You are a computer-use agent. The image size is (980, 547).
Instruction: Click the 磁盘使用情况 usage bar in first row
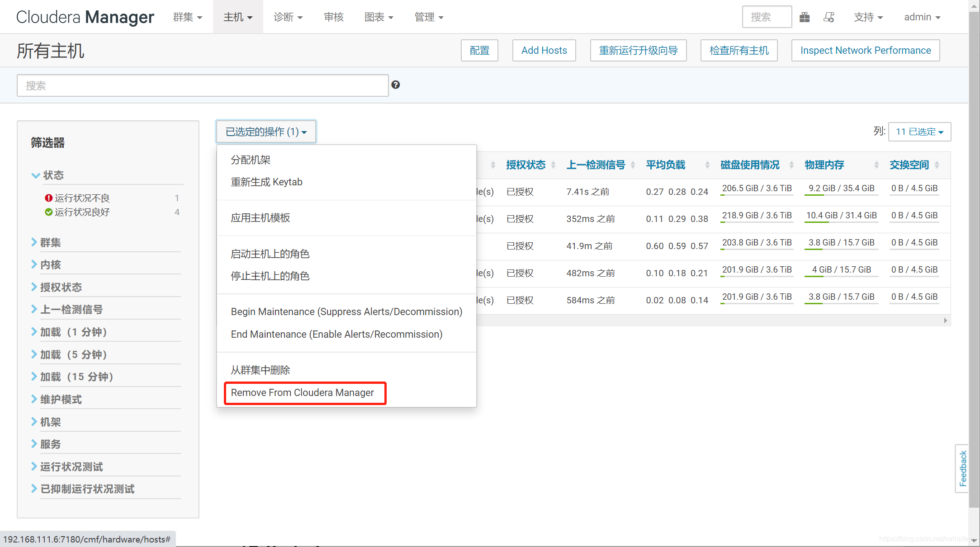click(757, 194)
